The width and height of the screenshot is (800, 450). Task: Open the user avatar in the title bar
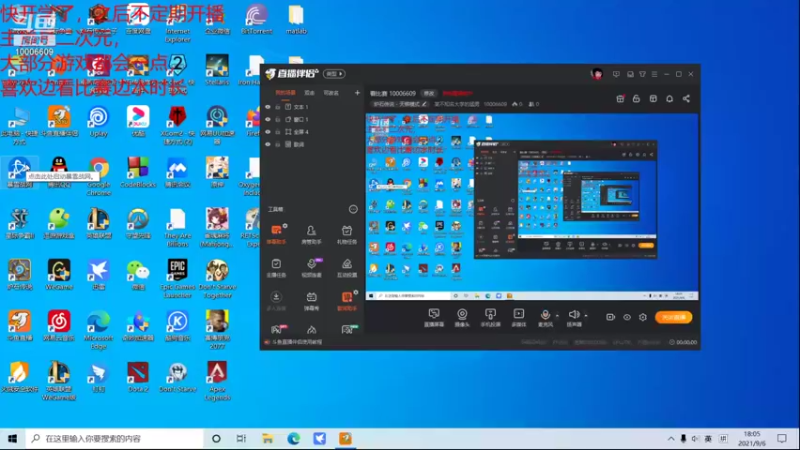(596, 74)
